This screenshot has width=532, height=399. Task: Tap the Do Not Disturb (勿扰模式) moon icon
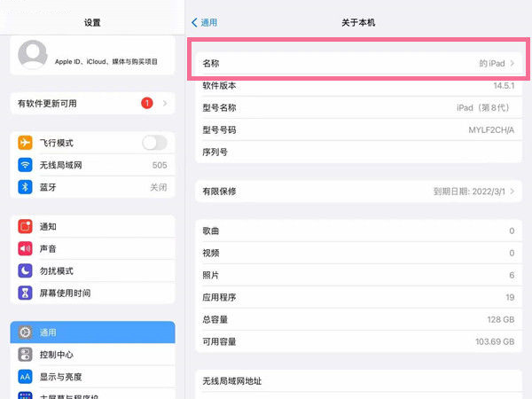pos(25,270)
